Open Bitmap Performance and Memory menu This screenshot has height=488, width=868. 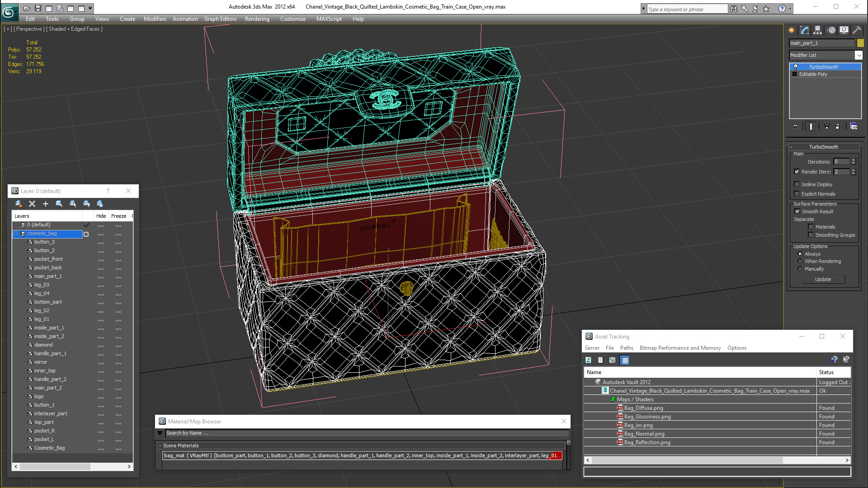point(680,348)
